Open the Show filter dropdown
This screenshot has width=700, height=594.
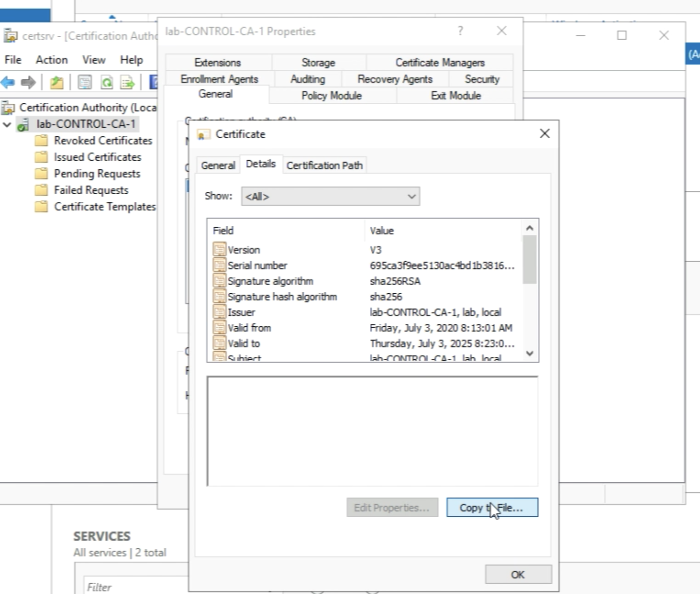(330, 197)
